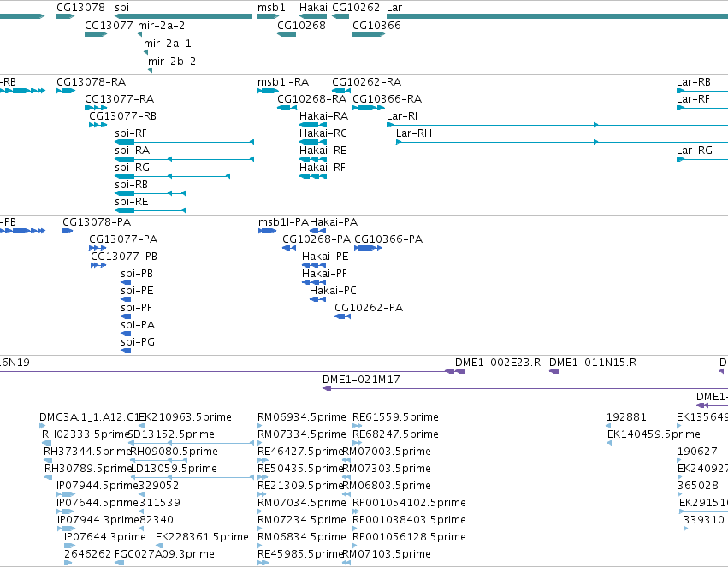
Task: Select protein CG10366-PA label
Action: 388,239
